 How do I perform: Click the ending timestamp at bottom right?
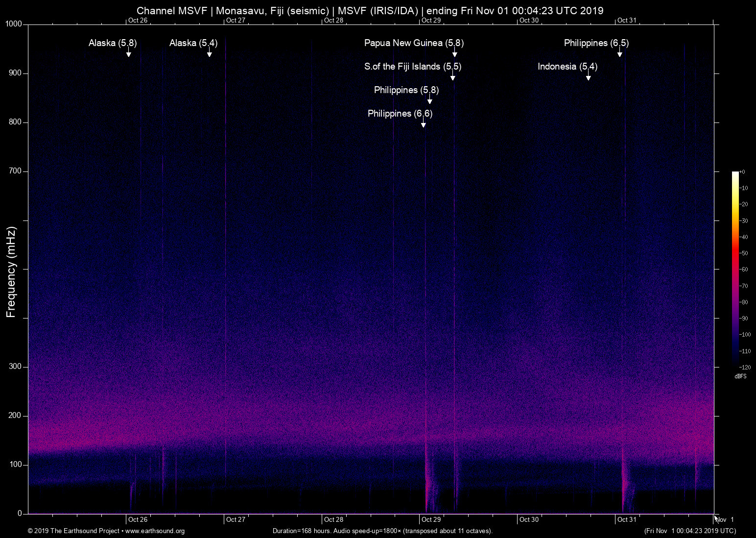coord(690,531)
